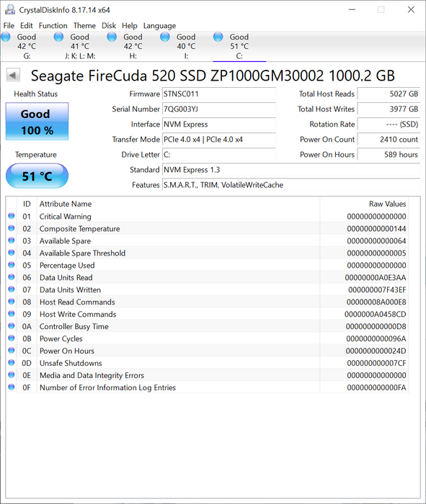Click the Good 100 % health status button
426x504 pixels.
37,122
